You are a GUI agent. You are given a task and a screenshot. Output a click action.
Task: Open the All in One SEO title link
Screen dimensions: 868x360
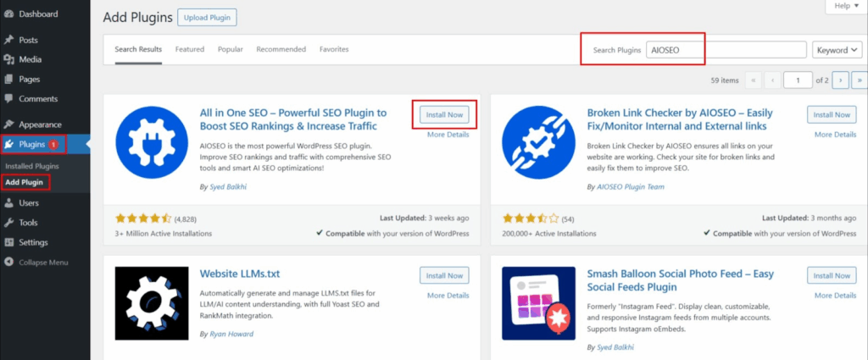293,119
